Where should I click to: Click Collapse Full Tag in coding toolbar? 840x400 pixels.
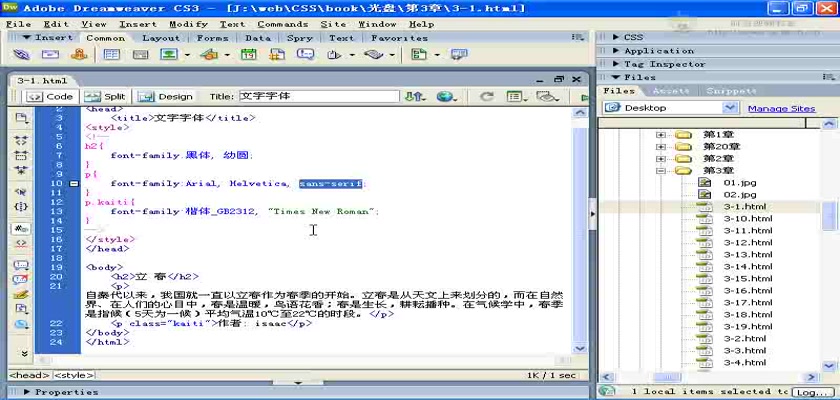21,141
